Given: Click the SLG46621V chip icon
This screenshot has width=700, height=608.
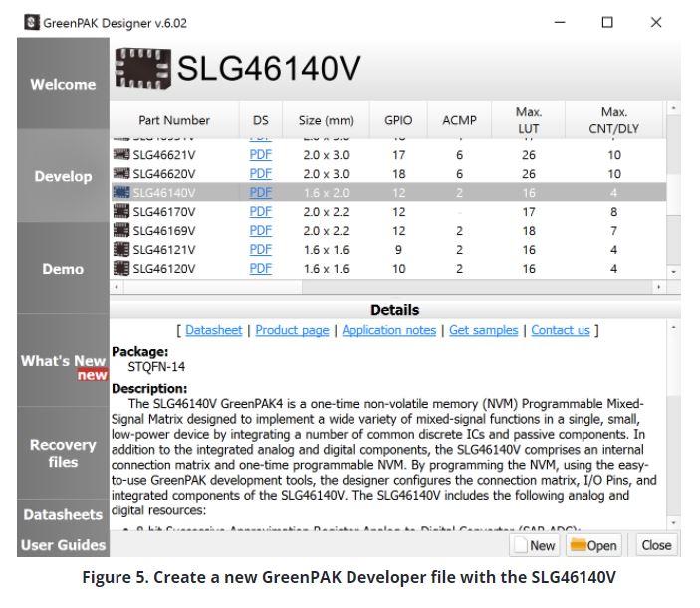Looking at the screenshot, I should tap(121, 155).
